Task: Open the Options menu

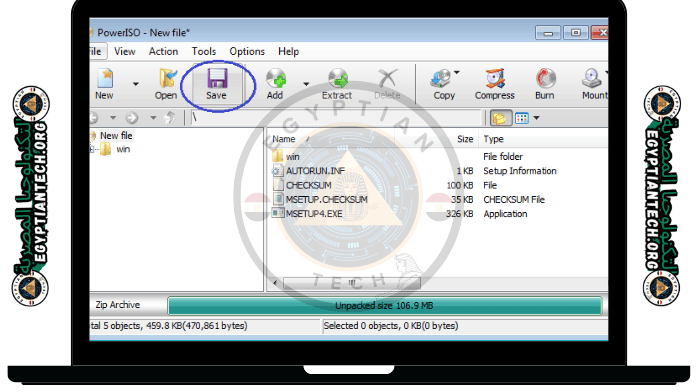Action: [x=247, y=52]
